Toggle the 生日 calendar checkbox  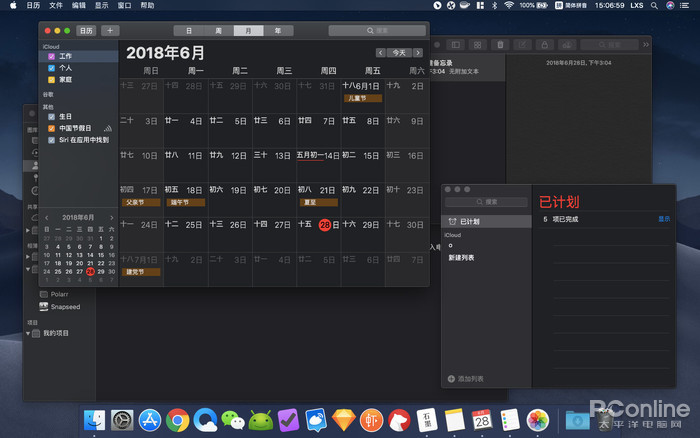coord(51,117)
